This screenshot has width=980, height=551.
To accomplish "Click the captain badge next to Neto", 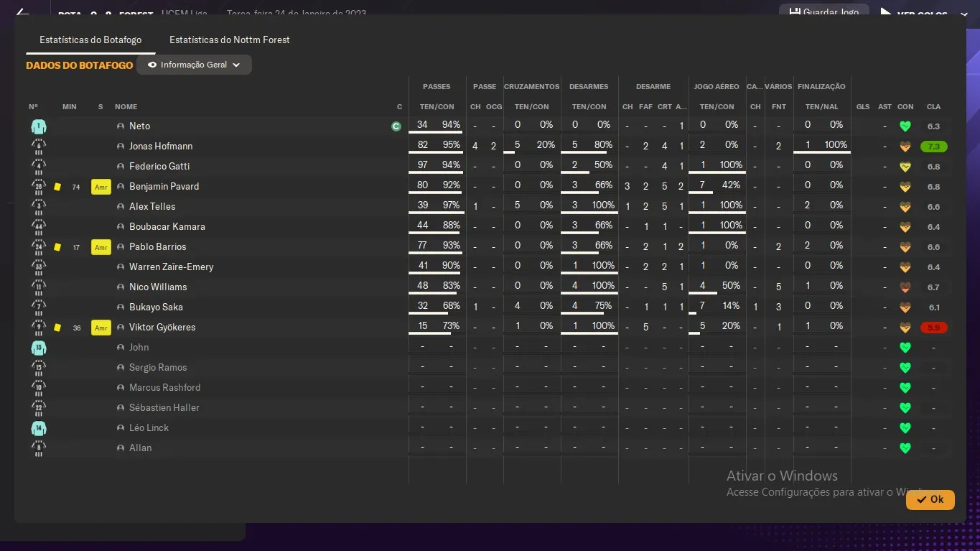I will (x=396, y=126).
